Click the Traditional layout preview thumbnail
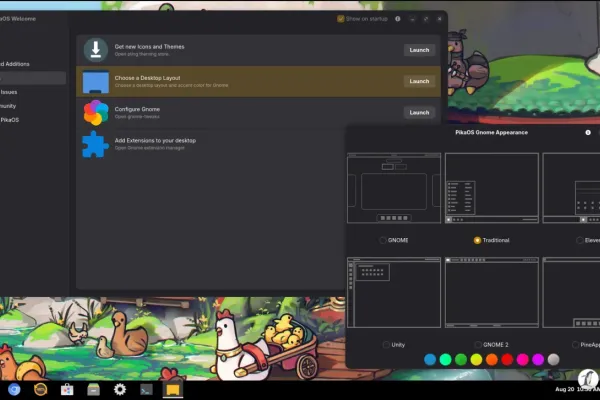The height and width of the screenshot is (400, 600). click(492, 188)
